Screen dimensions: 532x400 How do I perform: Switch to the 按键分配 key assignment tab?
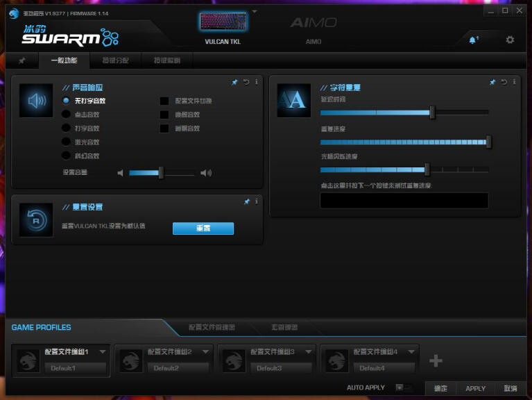(116, 61)
